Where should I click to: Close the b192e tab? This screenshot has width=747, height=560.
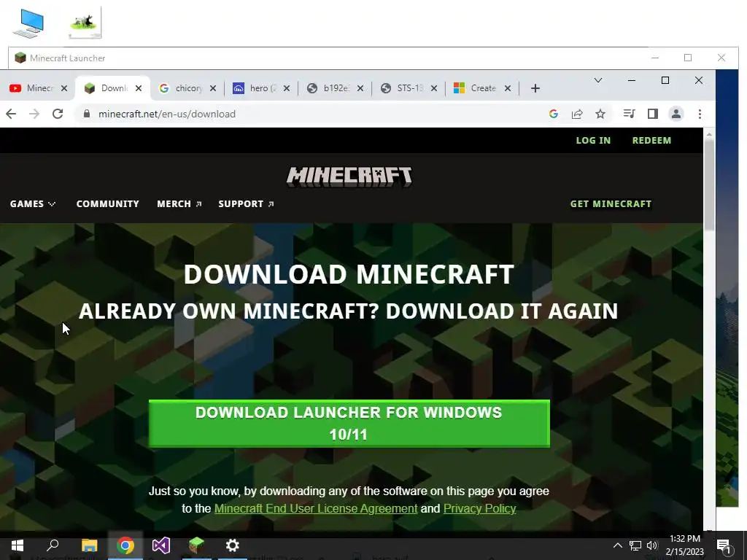(x=360, y=88)
